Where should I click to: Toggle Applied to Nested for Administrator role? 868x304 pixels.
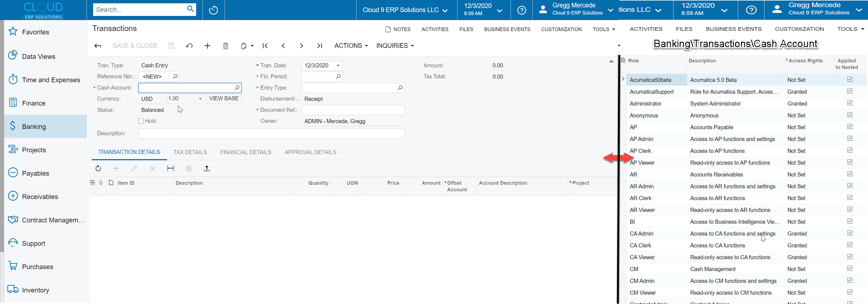(x=850, y=103)
